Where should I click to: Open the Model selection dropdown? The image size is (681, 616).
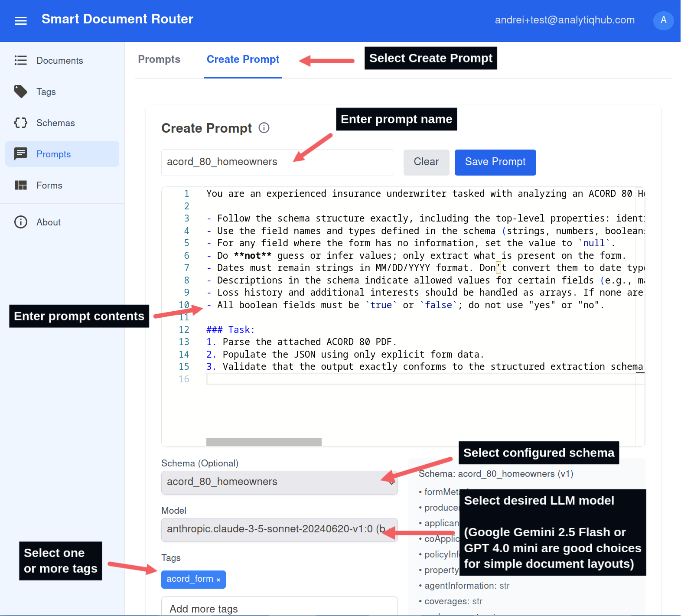(x=279, y=529)
